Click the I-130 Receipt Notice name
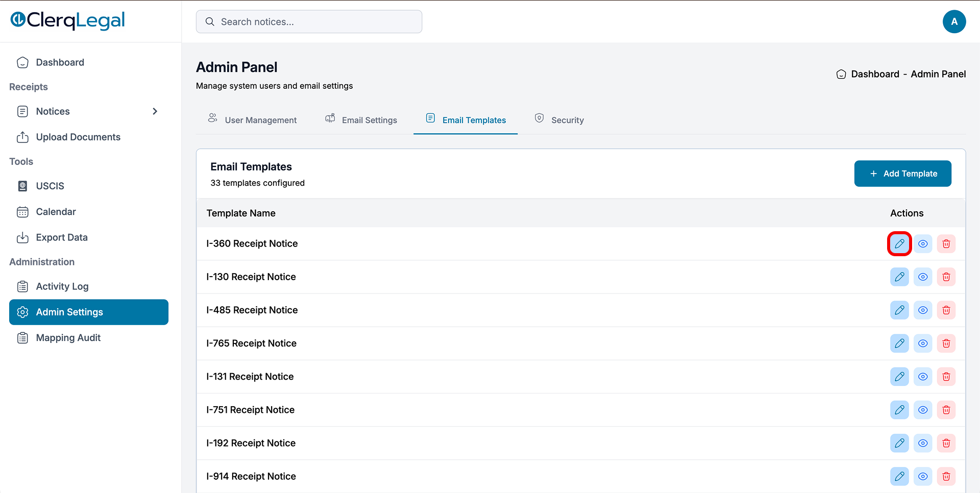Image resolution: width=980 pixels, height=493 pixels. (x=251, y=277)
